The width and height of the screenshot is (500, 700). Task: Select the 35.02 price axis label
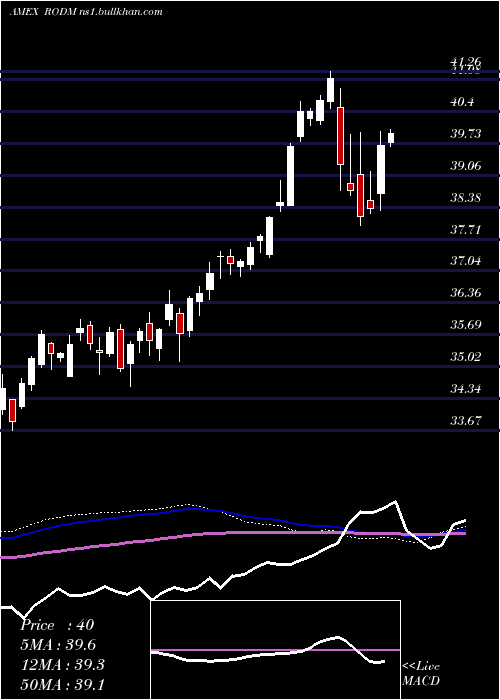(x=466, y=357)
